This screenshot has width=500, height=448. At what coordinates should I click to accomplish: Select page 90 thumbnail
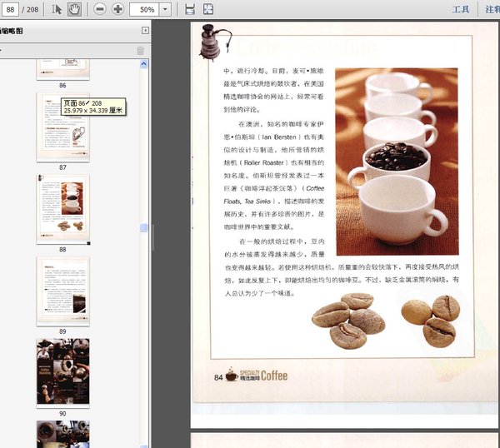tap(62, 371)
